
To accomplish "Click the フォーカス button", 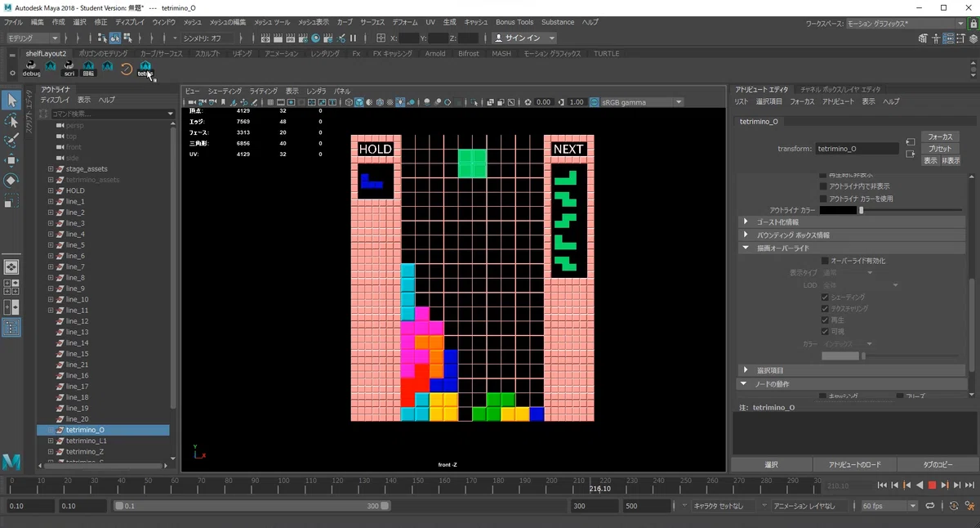I will [941, 136].
